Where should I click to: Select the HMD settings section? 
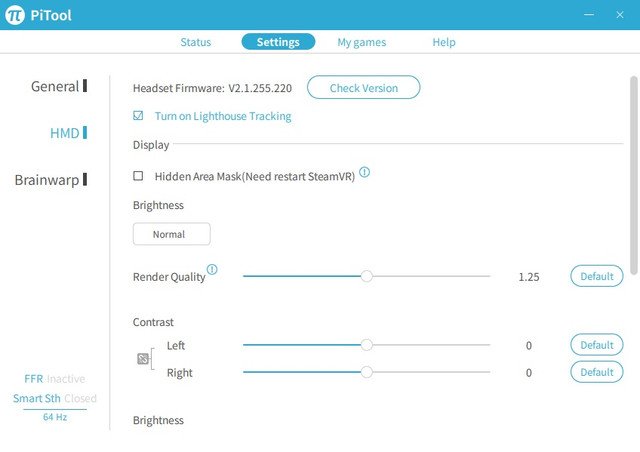[68, 133]
